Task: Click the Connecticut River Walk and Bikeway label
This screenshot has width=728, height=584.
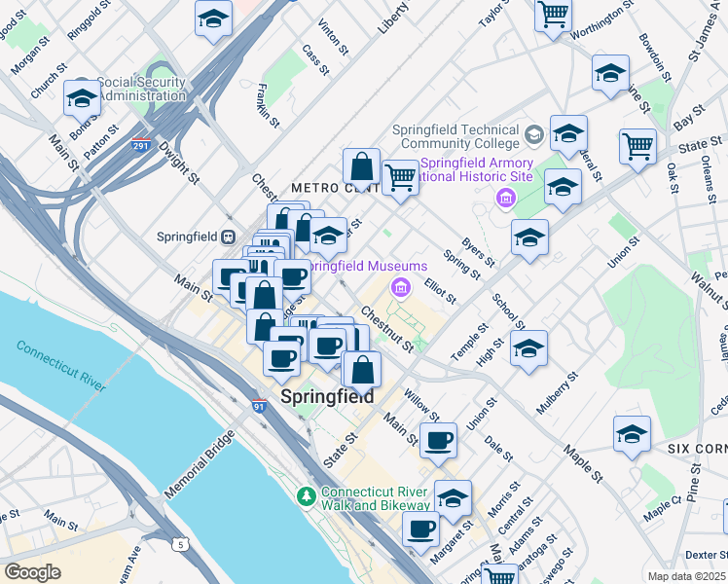Action: tap(376, 498)
